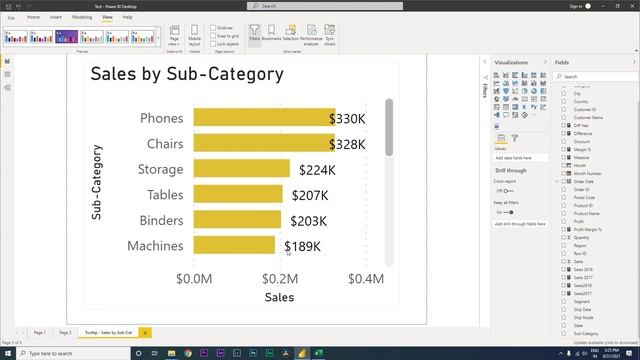This screenshot has width=640, height=360.
Task: Switch to the Home ribbon tab
Action: 33,17
